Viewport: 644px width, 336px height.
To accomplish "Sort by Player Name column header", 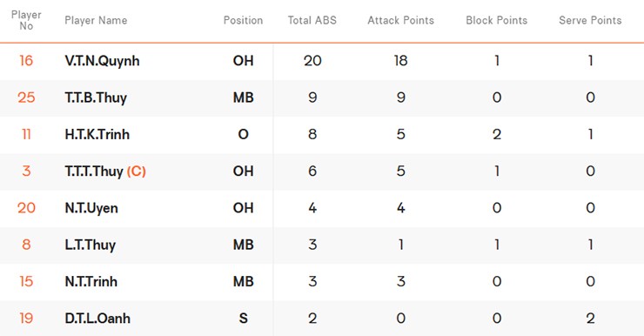I will [x=96, y=20].
